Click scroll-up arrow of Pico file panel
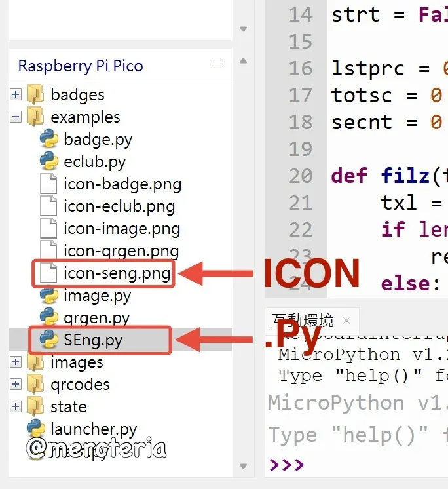The width and height of the screenshot is (448, 489). point(243,61)
